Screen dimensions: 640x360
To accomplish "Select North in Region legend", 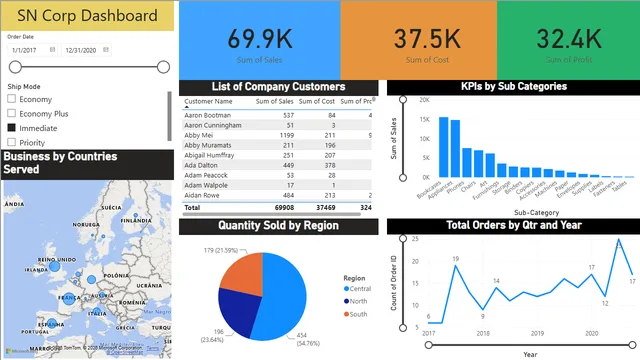I will tap(356, 301).
